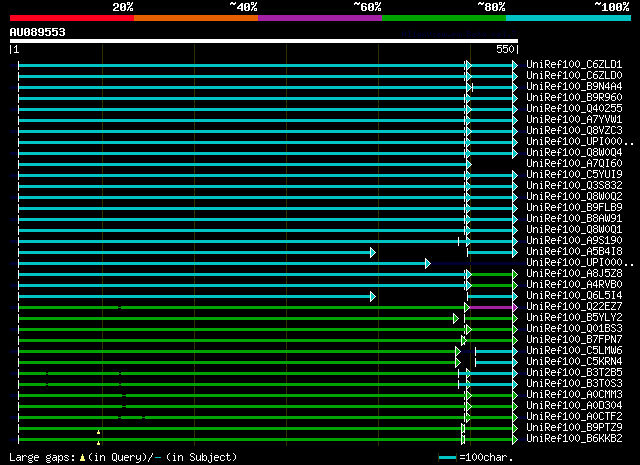Viewport: 640px width, 465px height.
Task: Click the long cyan alignment bar of C6ZLD1
Action: (x=242, y=65)
